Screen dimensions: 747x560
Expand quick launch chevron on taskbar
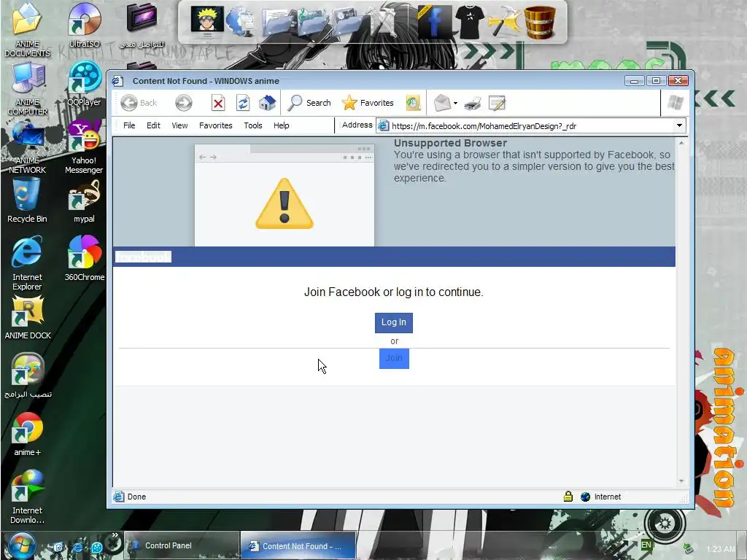click(115, 535)
